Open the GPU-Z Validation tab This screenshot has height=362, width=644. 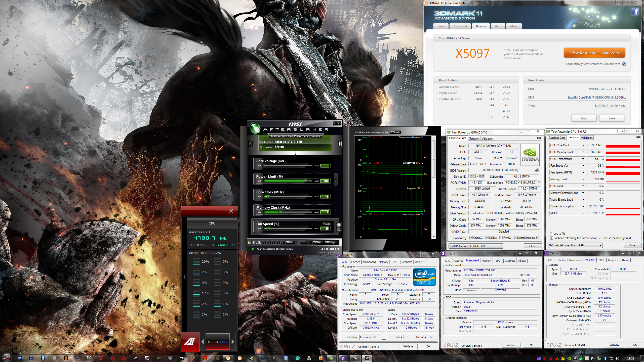(x=487, y=139)
